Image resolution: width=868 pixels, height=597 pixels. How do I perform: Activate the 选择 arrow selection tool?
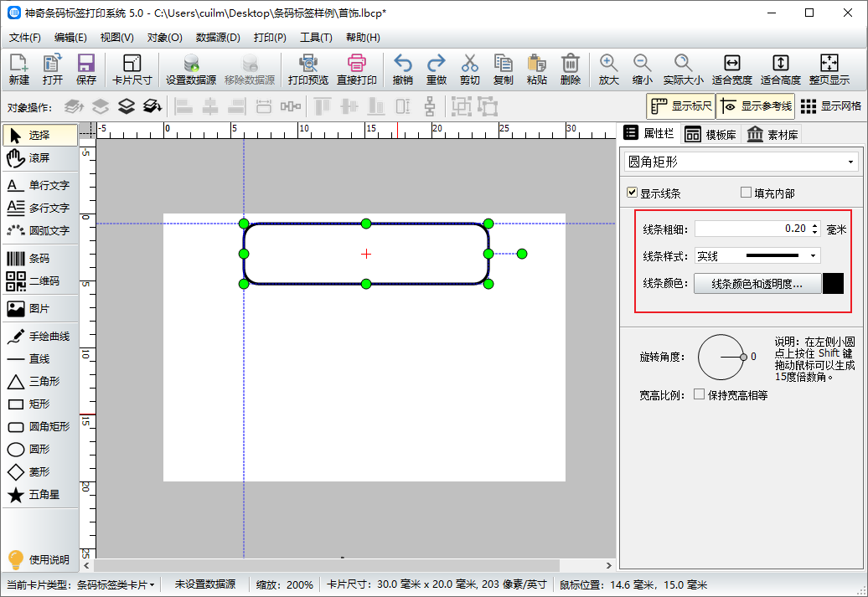[x=40, y=135]
